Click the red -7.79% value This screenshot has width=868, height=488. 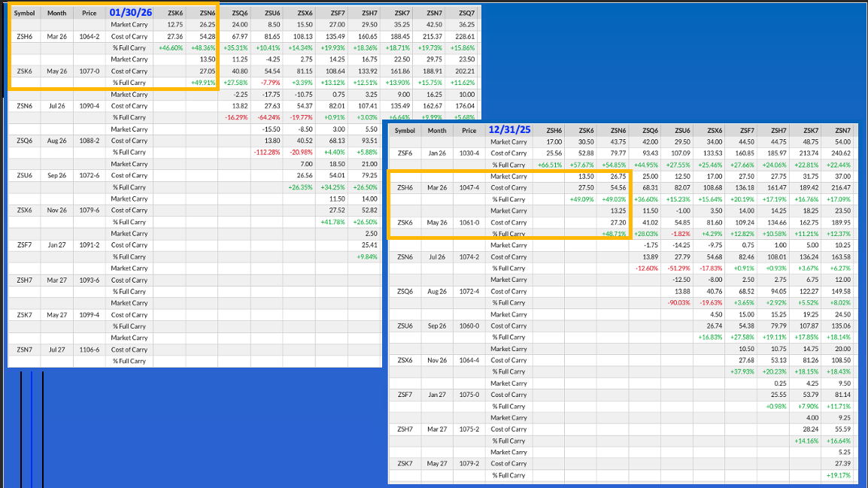[270, 83]
